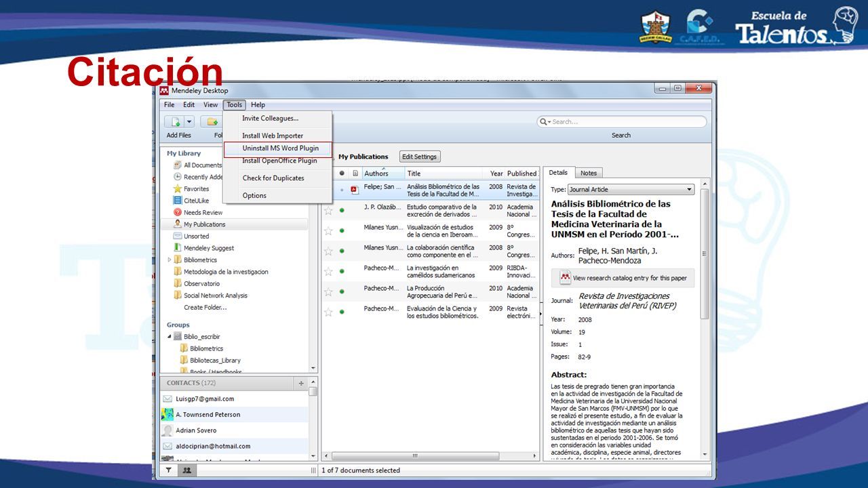The width and height of the screenshot is (868, 488).
Task: Click the My Publications person icon
Action: point(178,224)
